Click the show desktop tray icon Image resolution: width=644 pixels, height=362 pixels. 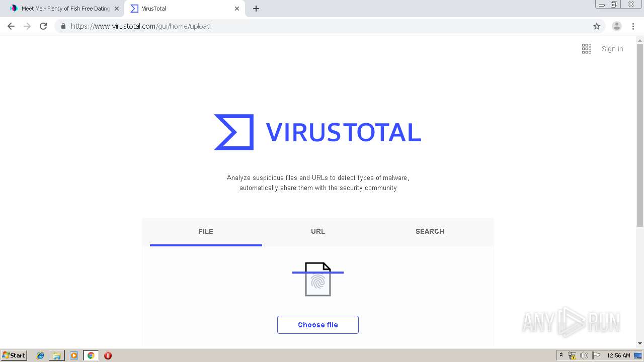(638, 355)
